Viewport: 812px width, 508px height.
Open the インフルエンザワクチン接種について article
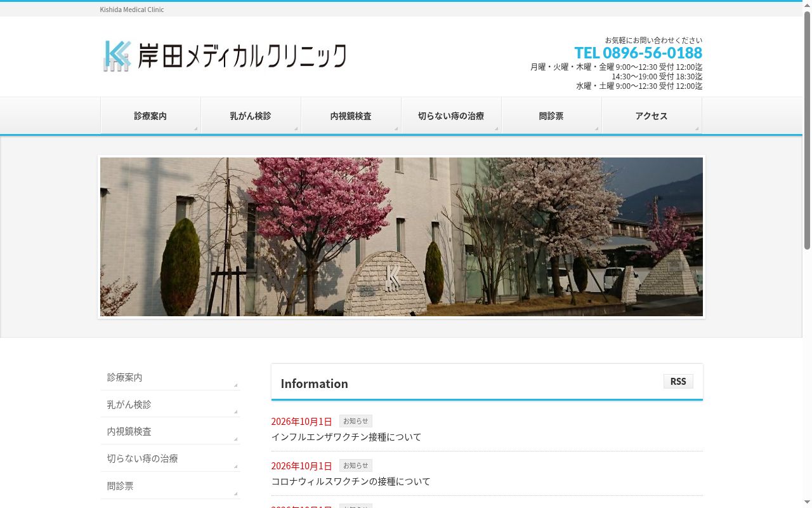[x=346, y=437]
